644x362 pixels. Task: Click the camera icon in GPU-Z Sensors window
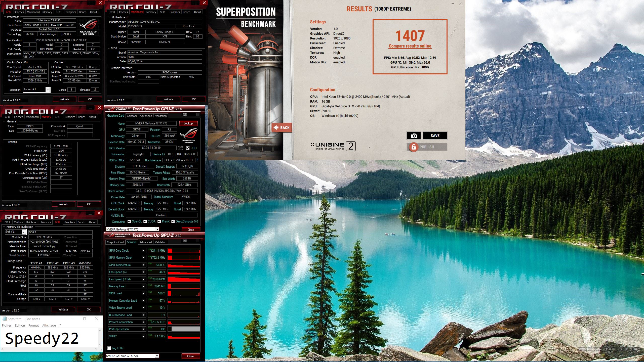185,241
